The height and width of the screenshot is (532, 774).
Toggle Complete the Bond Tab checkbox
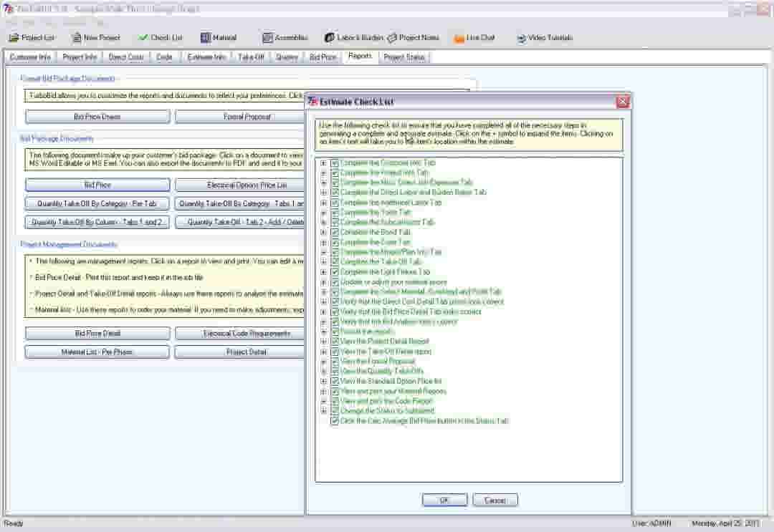pyautogui.click(x=335, y=232)
